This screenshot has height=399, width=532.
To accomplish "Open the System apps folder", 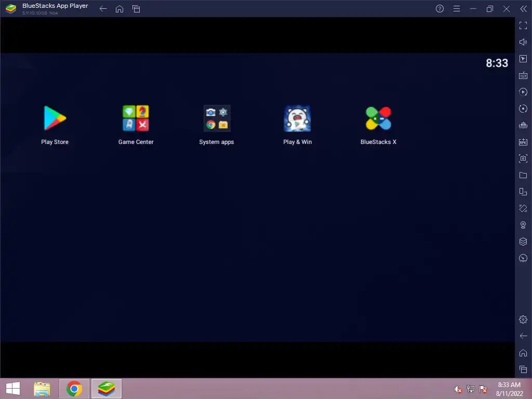I will pyautogui.click(x=217, y=118).
